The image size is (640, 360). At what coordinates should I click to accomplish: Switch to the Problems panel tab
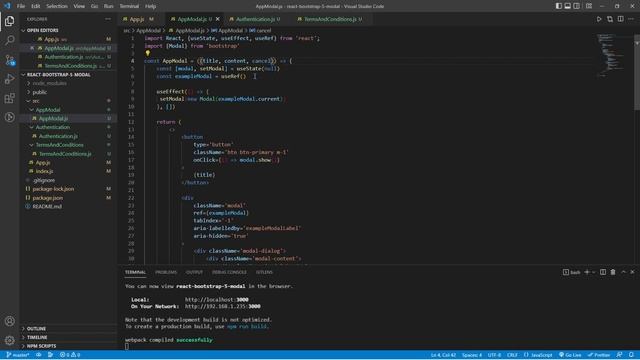pos(166,272)
